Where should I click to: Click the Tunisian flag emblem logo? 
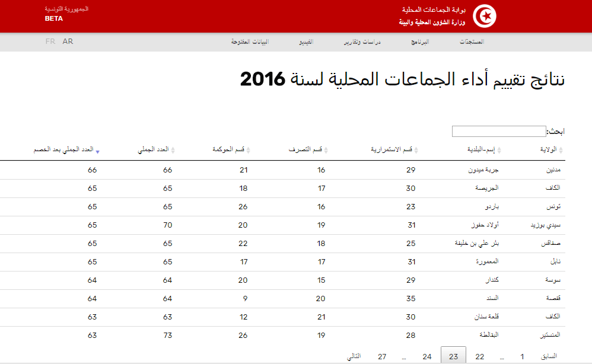[x=485, y=16]
